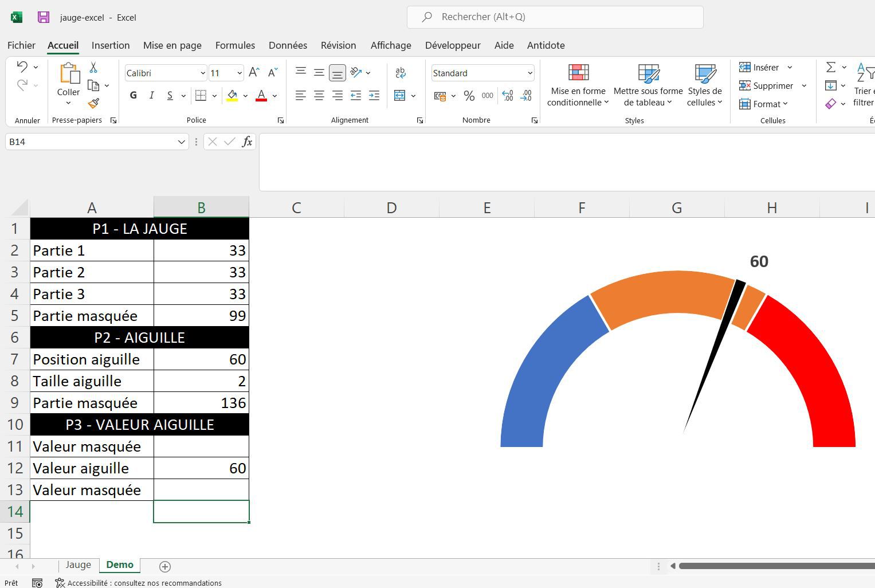The height and width of the screenshot is (588, 875).
Task: Expand the Name Box dropdown arrow
Action: 181,142
